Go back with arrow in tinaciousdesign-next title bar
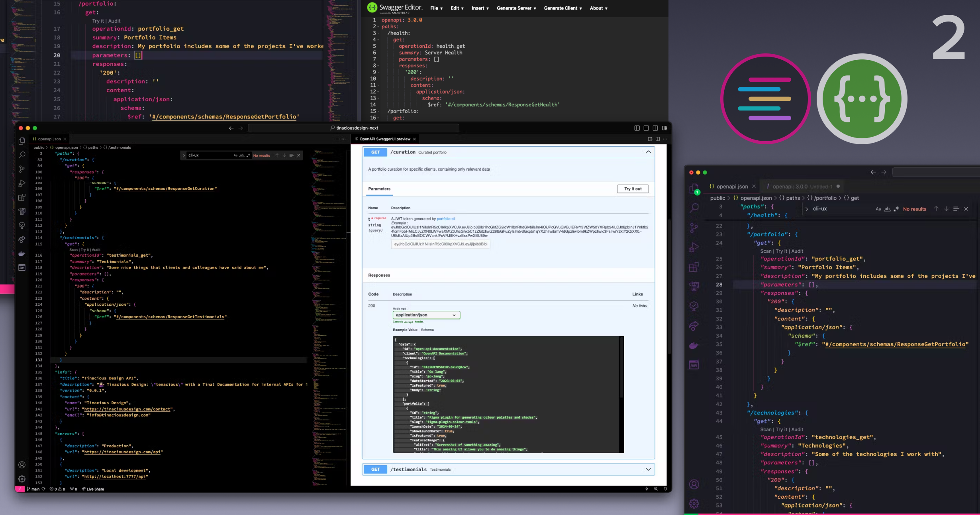 tap(231, 128)
